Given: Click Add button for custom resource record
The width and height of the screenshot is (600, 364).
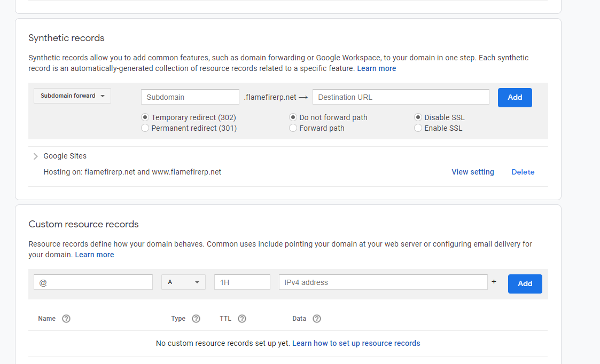Looking at the screenshot, I should [525, 284].
